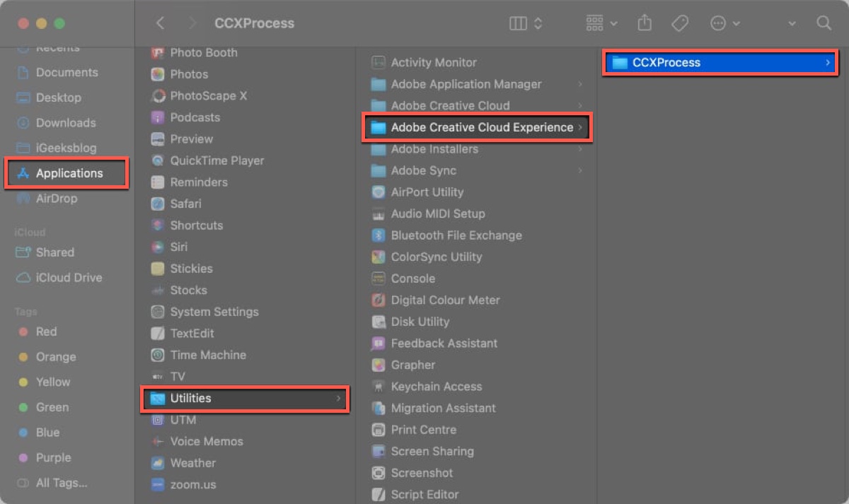Select the UTM app icon
Viewport: 849px width, 504px height.
coord(158,420)
